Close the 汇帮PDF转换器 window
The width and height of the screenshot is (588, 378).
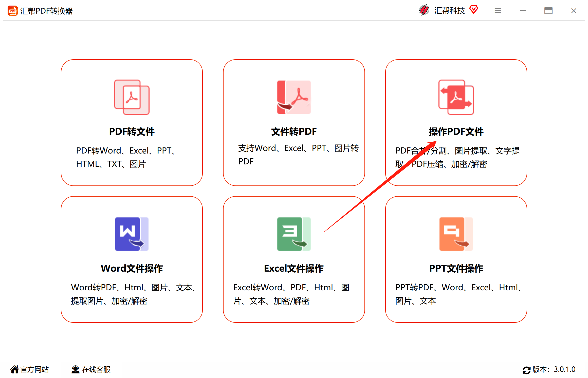574,11
